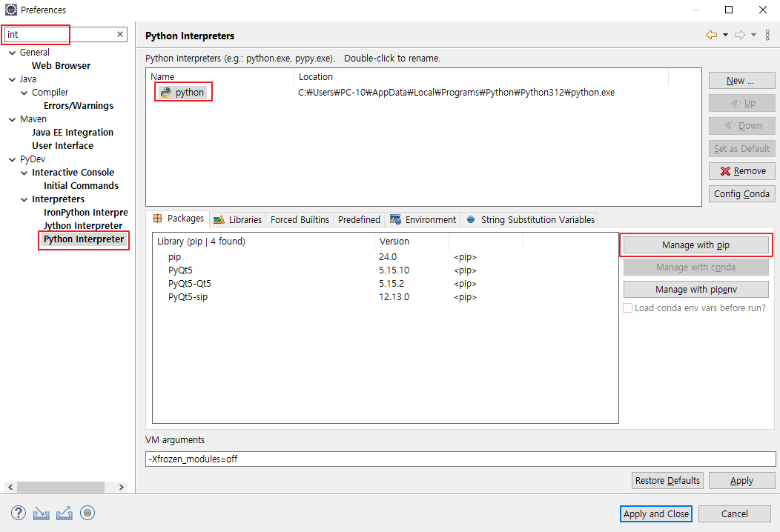
Task: Collapse the Java tree node
Action: pyautogui.click(x=13, y=79)
